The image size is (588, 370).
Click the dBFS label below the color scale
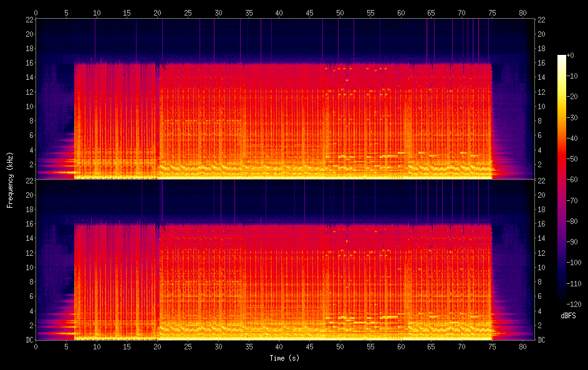568,316
